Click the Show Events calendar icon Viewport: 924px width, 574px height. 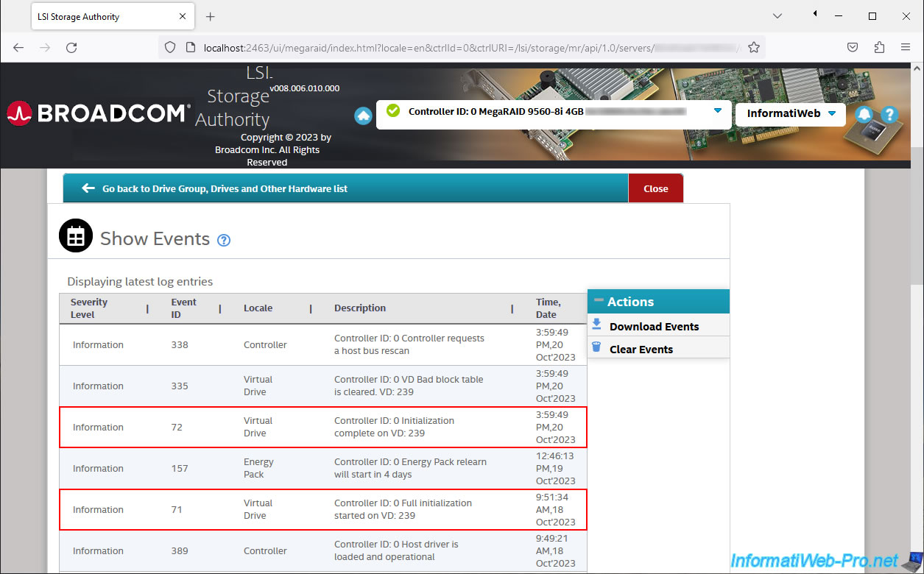pyautogui.click(x=76, y=235)
